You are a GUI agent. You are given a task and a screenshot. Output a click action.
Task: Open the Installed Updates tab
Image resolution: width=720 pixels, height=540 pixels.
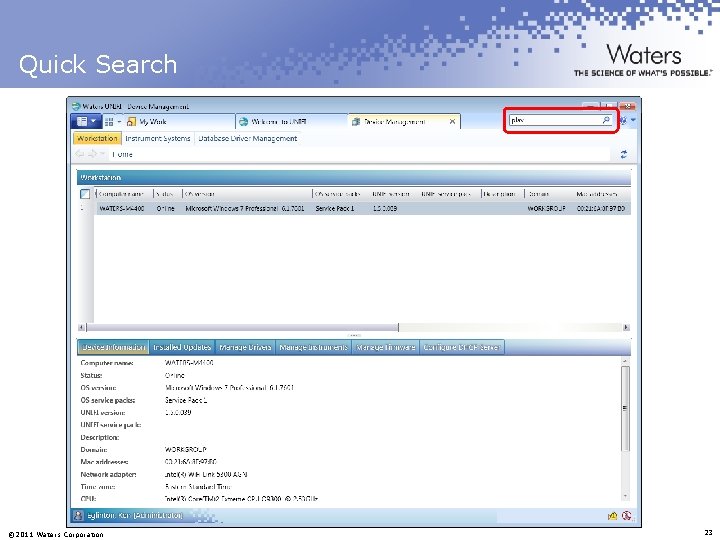pyautogui.click(x=182, y=348)
